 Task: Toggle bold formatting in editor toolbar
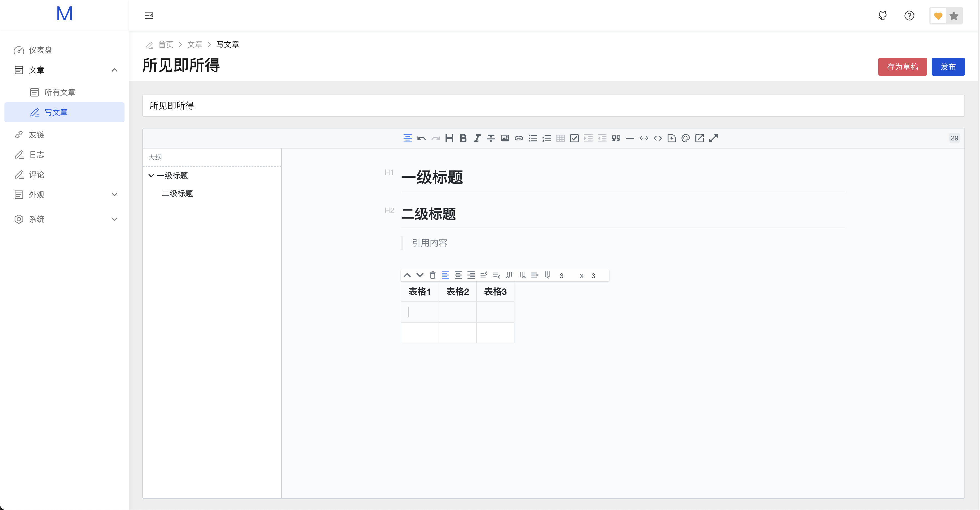(463, 138)
